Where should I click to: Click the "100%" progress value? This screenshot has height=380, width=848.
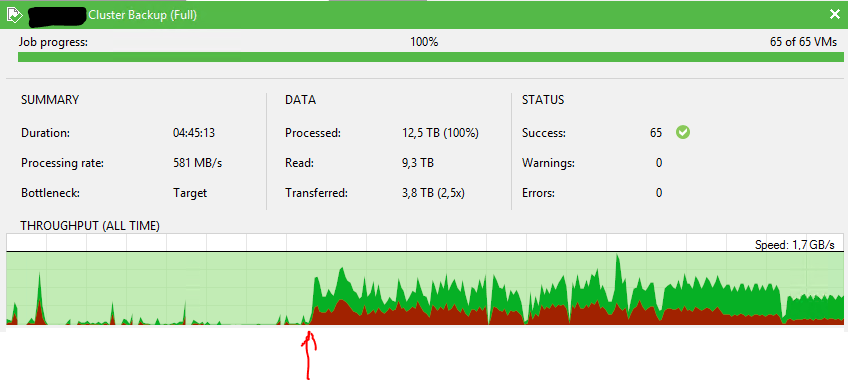(424, 42)
